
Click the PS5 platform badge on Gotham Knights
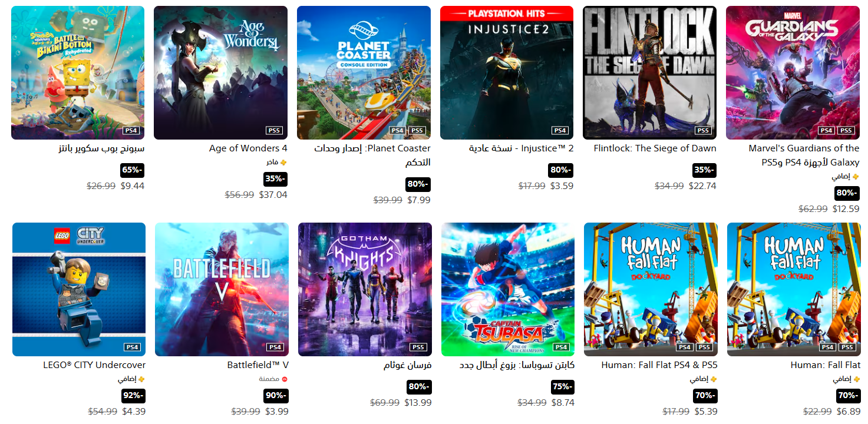pos(418,347)
